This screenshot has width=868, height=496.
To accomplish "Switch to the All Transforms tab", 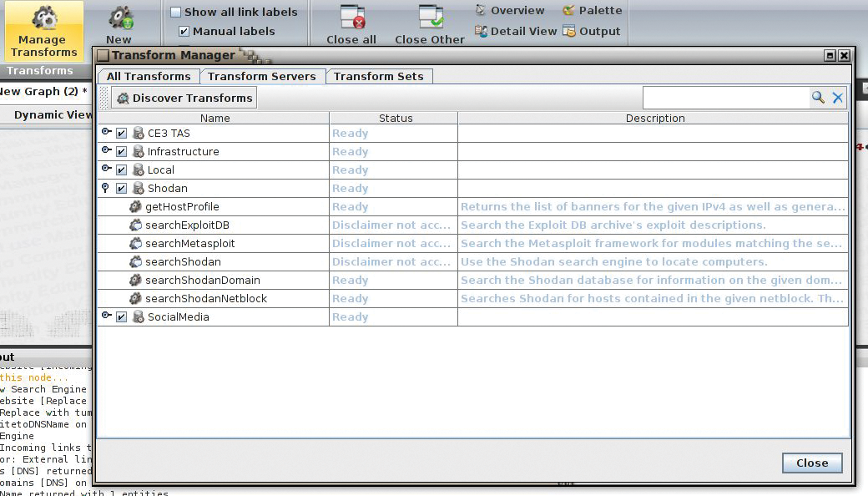I will 149,76.
